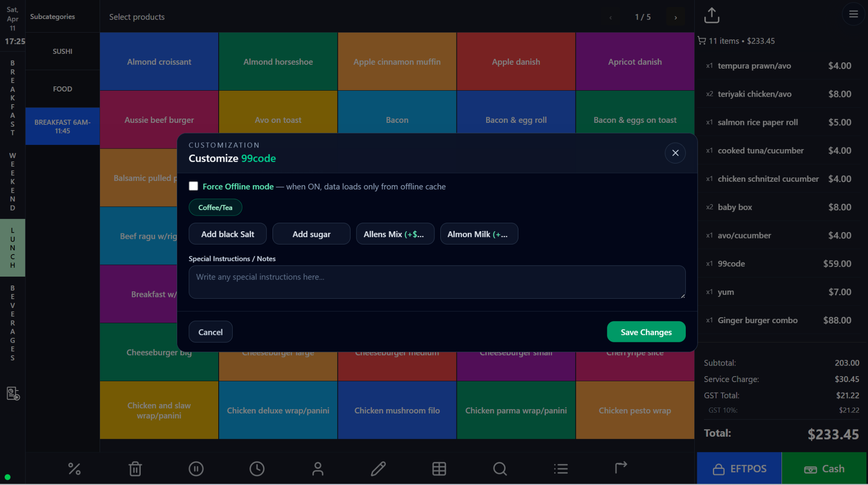The width and height of the screenshot is (868, 485).
Task: Select chicken schnitzel cucumber order line
Action: [779, 179]
